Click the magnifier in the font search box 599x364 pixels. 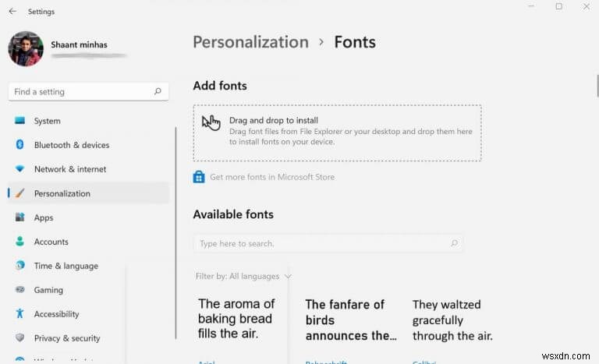(454, 243)
